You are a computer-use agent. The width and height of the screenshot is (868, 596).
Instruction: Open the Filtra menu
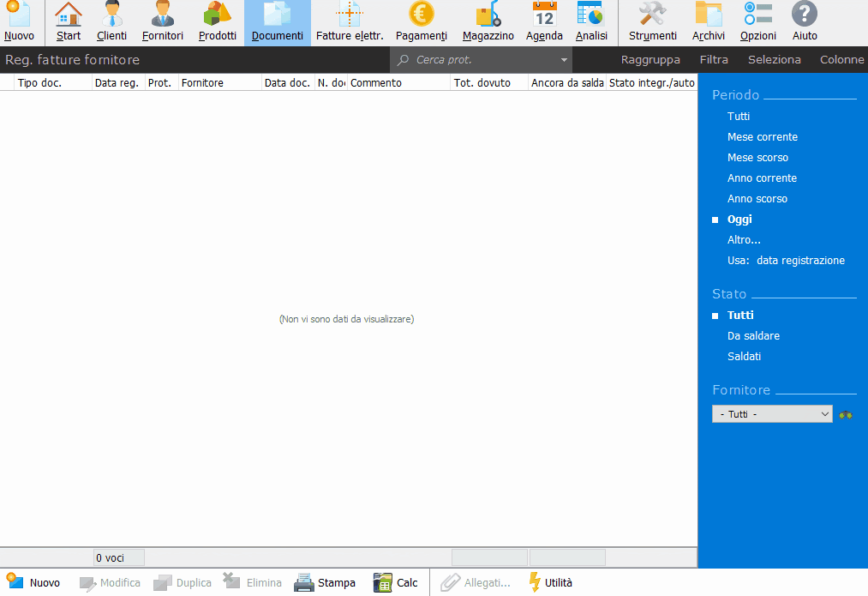point(714,60)
